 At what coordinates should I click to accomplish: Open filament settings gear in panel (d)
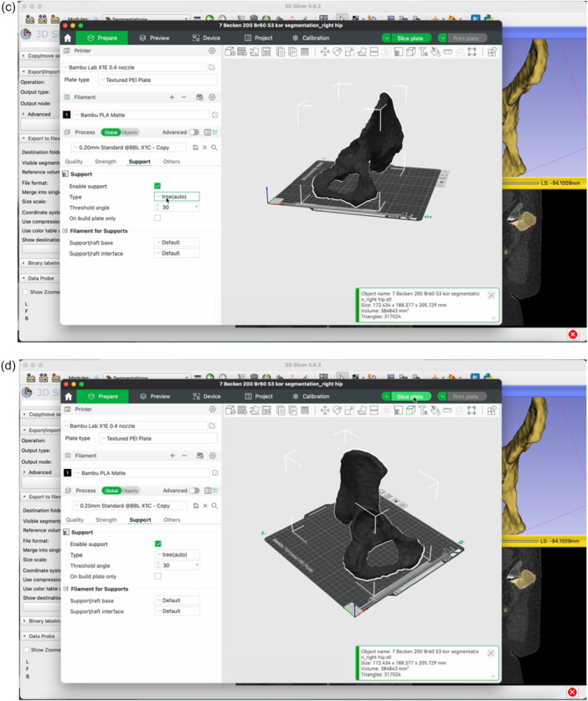(x=213, y=456)
